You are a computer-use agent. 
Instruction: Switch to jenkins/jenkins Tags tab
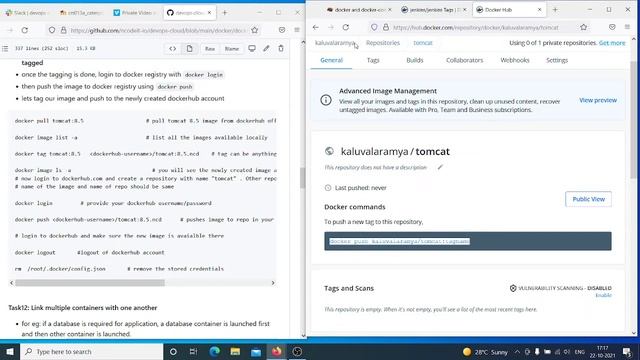(x=433, y=9)
